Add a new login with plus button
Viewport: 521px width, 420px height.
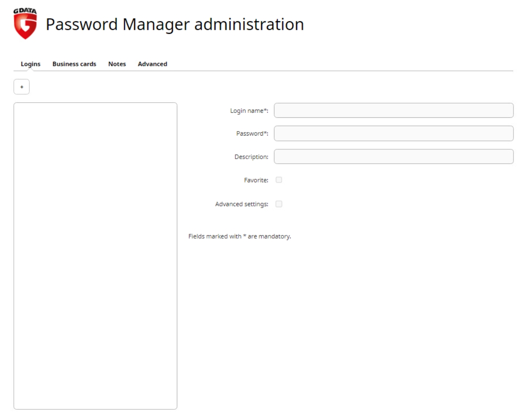(22, 87)
